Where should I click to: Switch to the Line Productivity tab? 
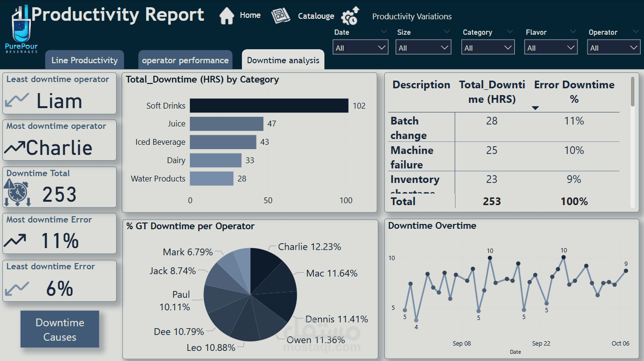coord(84,60)
